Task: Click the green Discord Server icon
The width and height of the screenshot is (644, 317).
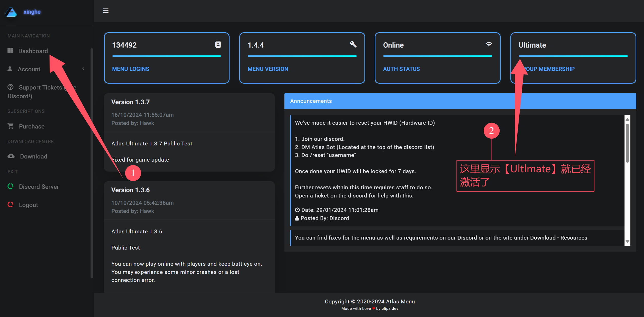Action: click(x=11, y=186)
